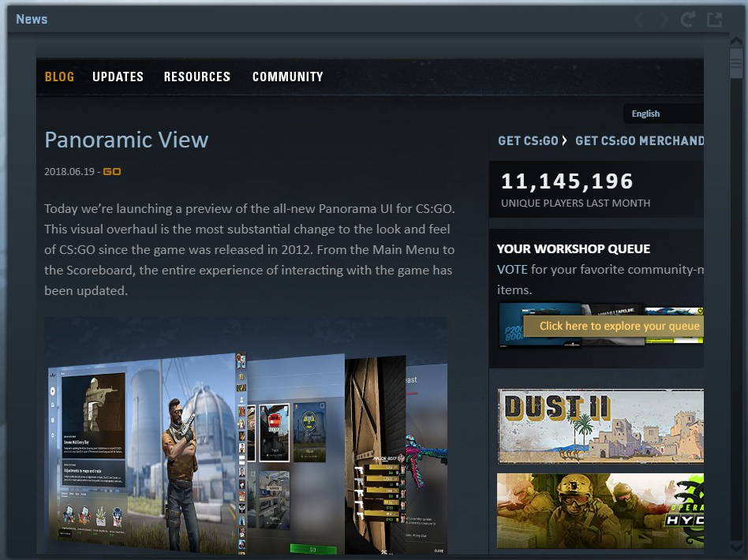Click the GO tag icon beside date
The width and height of the screenshot is (748, 560).
coord(112,172)
